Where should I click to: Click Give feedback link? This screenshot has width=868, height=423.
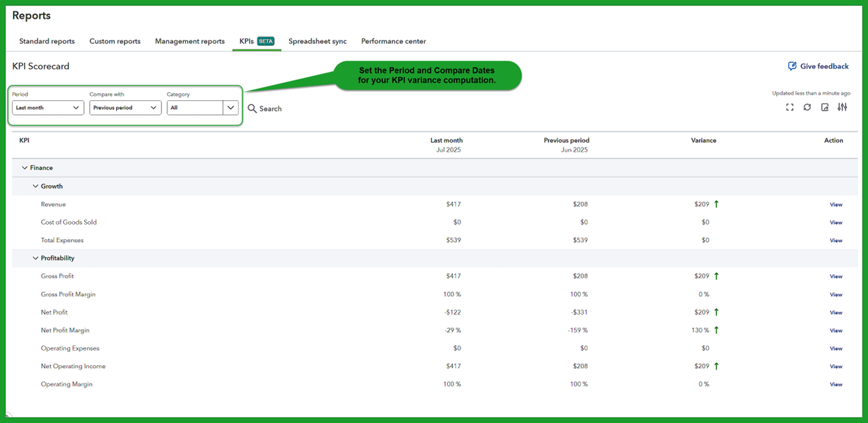click(824, 65)
